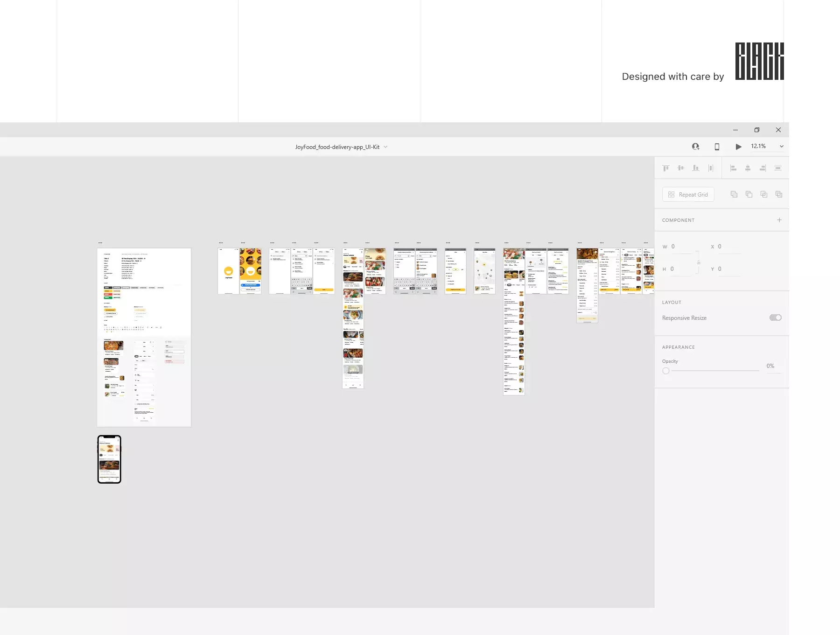
Task: Apply the Subtract boolean operation
Action: click(749, 194)
